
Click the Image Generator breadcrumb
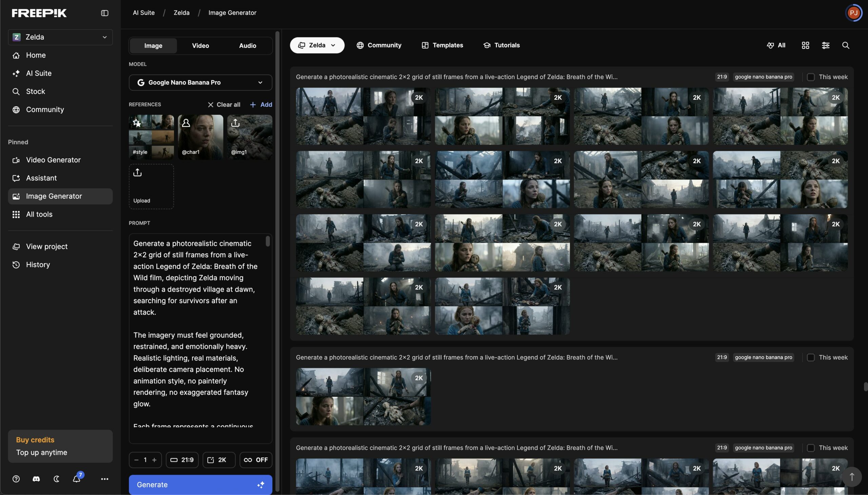pyautogui.click(x=232, y=13)
